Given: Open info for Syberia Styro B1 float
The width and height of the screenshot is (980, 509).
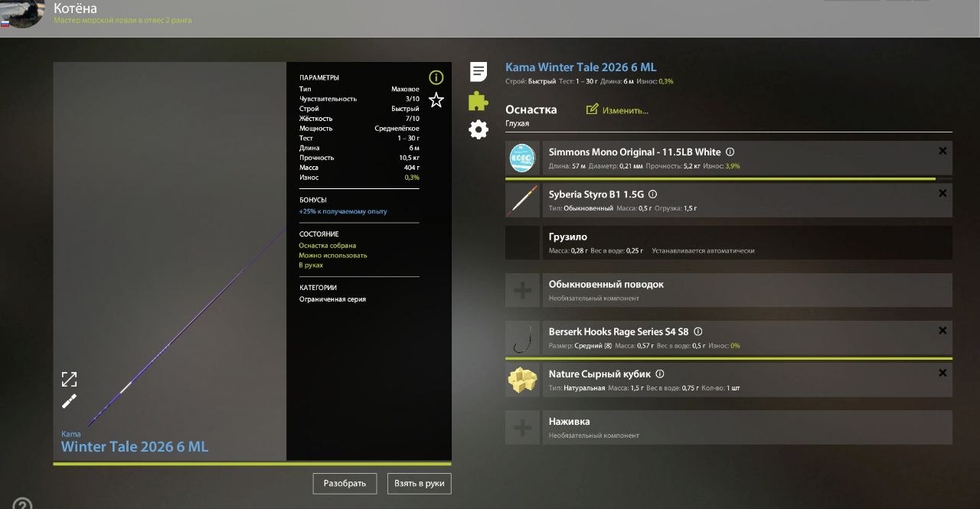Looking at the screenshot, I should pos(652,194).
